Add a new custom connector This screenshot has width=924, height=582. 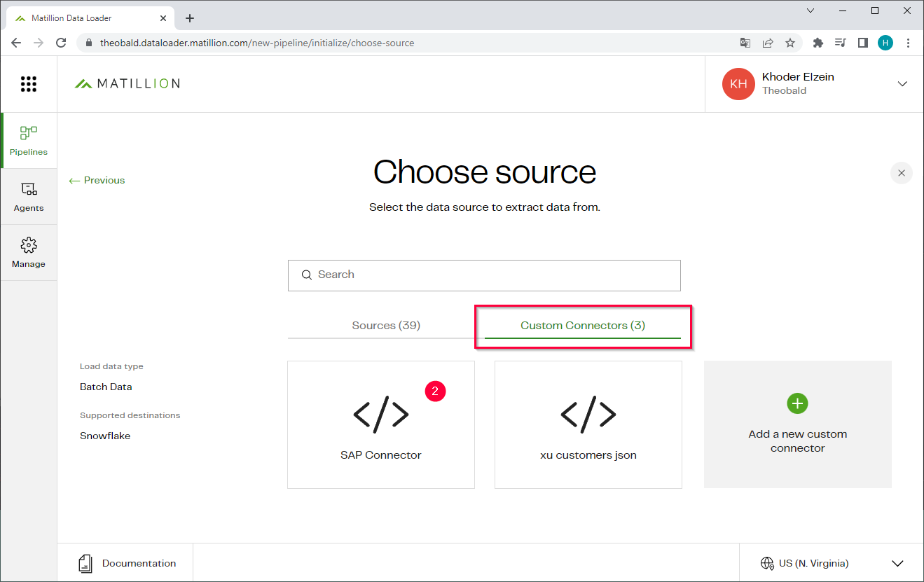pos(798,424)
